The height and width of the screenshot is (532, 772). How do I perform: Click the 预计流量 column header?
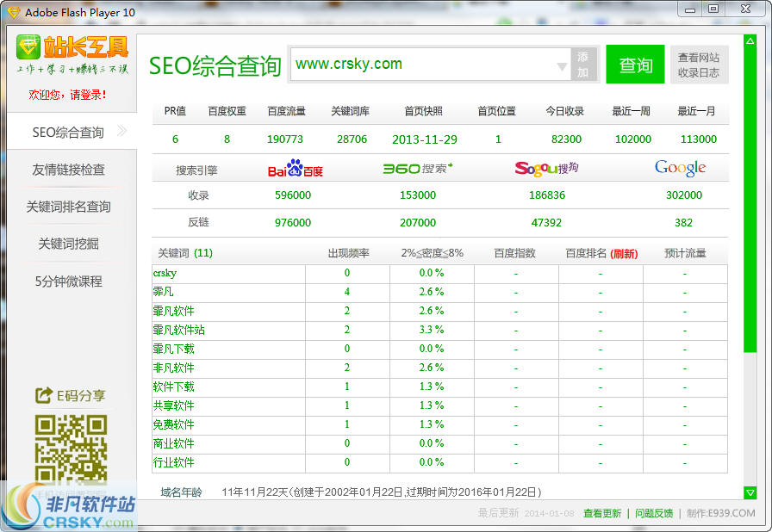click(685, 253)
